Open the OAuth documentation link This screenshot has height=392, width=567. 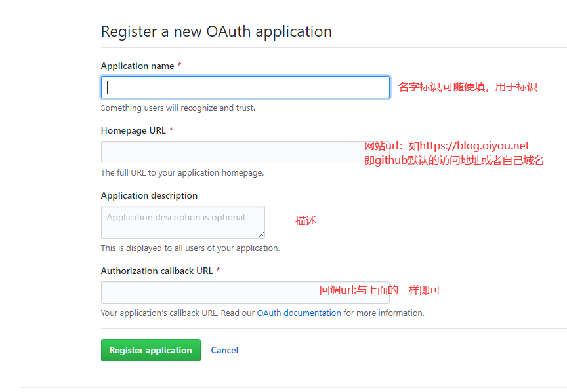pos(299,313)
